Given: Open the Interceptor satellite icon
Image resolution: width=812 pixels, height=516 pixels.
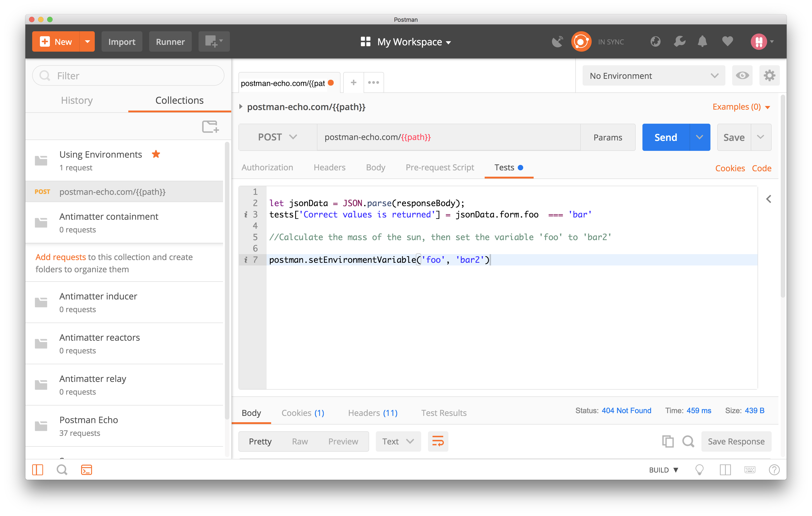Looking at the screenshot, I should point(557,41).
